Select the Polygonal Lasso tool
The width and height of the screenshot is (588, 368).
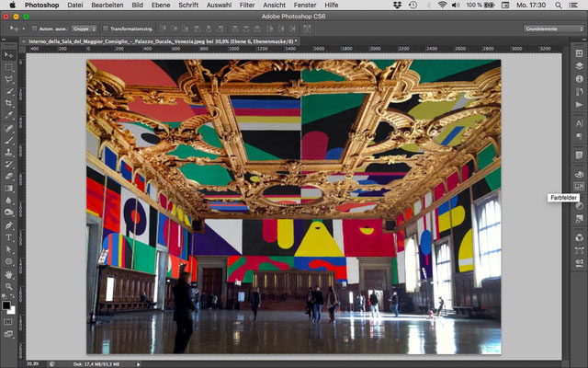pyautogui.click(x=8, y=79)
